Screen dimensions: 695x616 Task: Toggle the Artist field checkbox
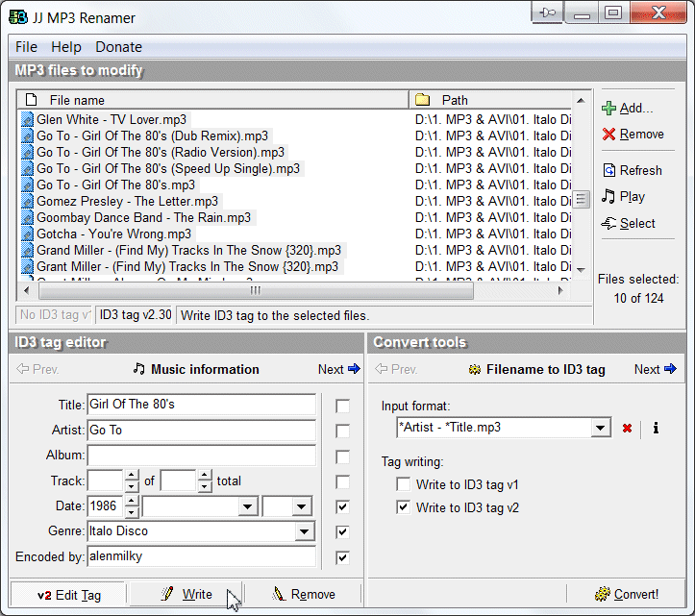point(342,431)
